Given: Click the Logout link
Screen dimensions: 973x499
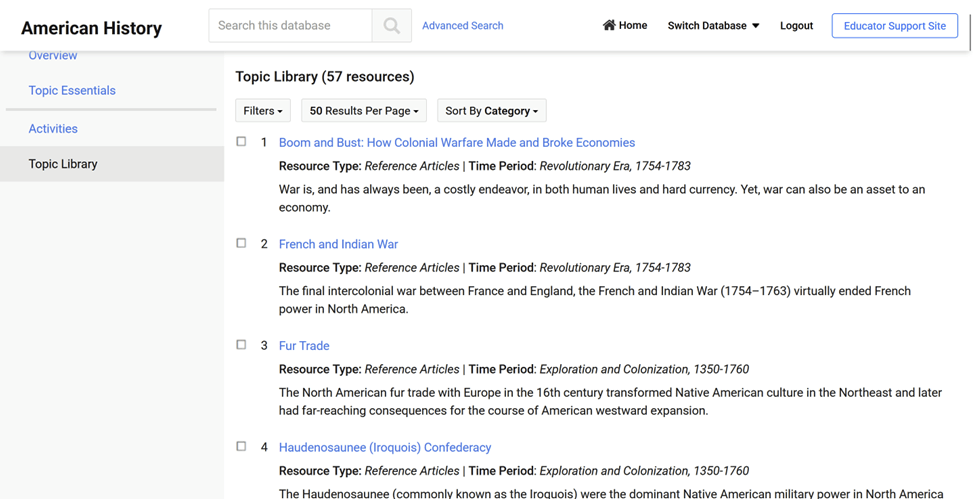Looking at the screenshot, I should click(796, 26).
